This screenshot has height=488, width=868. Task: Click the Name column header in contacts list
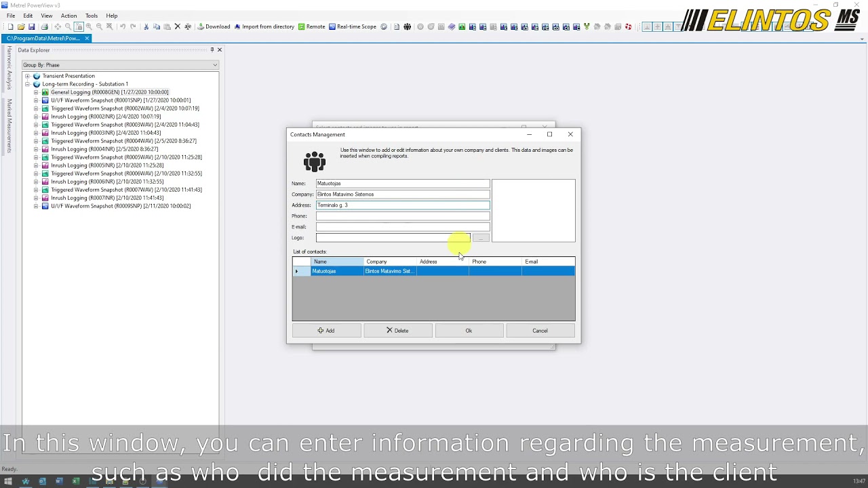click(337, 262)
